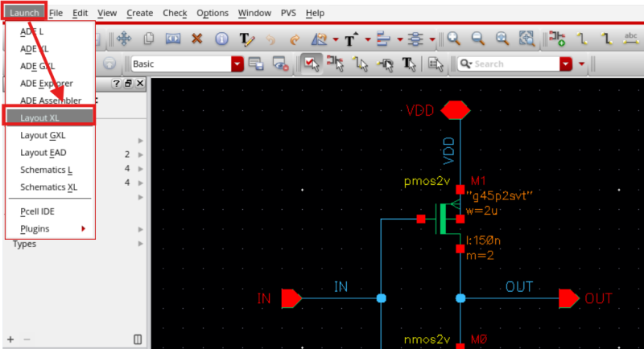Redo with the orange arrow icon
This screenshot has height=349, width=644.
[x=295, y=39]
